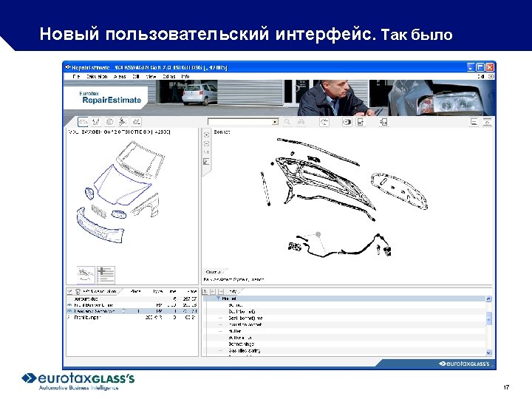Click the gas strut part in Bonnet diagram

click(266, 189)
